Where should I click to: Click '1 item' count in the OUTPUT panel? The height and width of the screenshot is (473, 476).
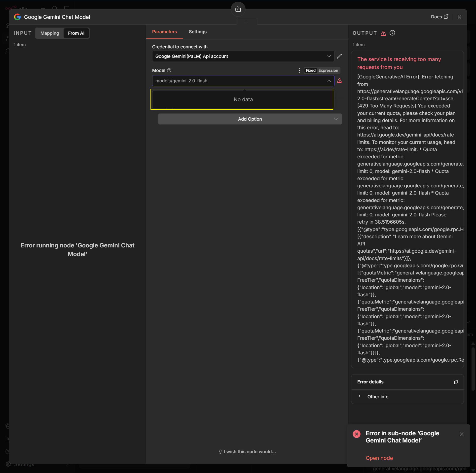pyautogui.click(x=359, y=45)
